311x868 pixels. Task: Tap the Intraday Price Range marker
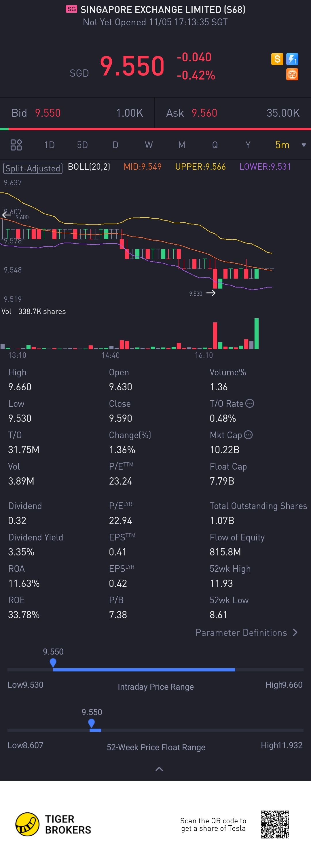click(x=53, y=663)
